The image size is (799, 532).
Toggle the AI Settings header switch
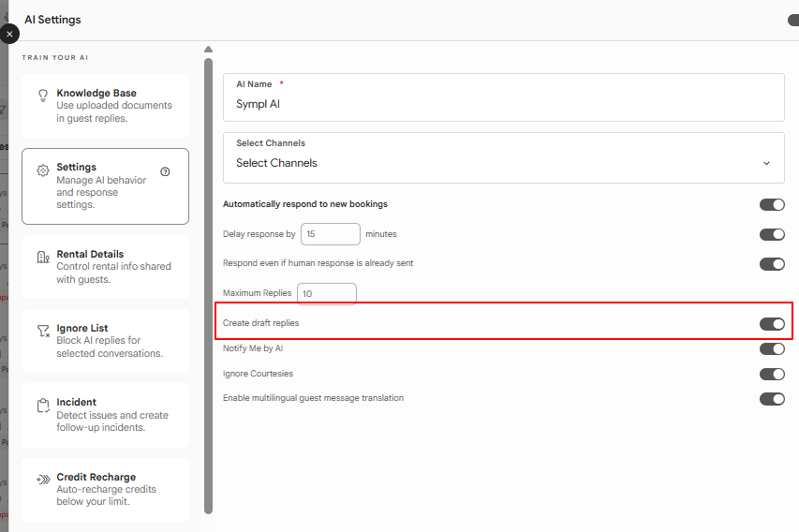[793, 20]
